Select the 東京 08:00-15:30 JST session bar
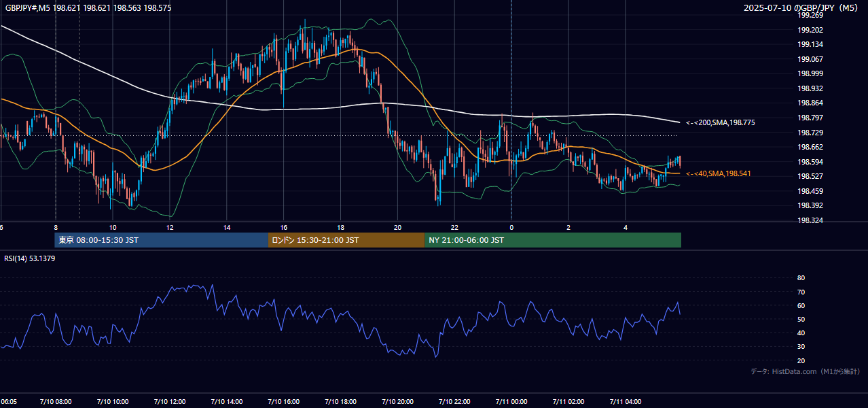 [x=162, y=240]
